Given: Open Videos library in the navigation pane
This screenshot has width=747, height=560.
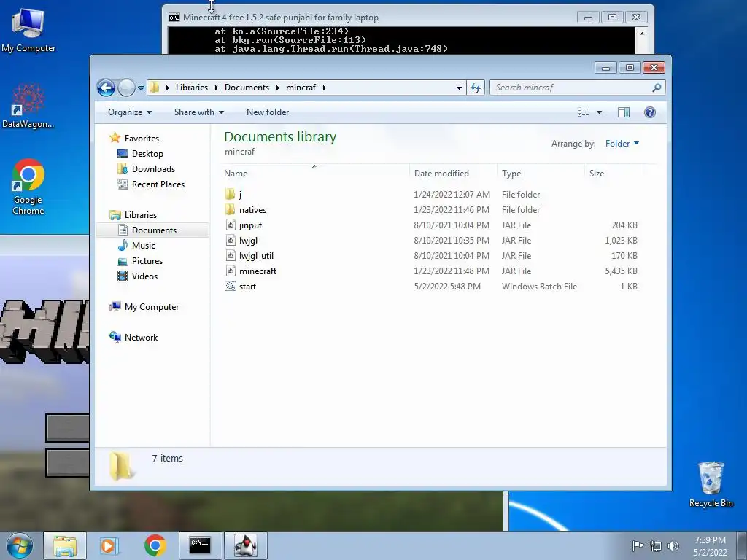Looking at the screenshot, I should click(144, 276).
